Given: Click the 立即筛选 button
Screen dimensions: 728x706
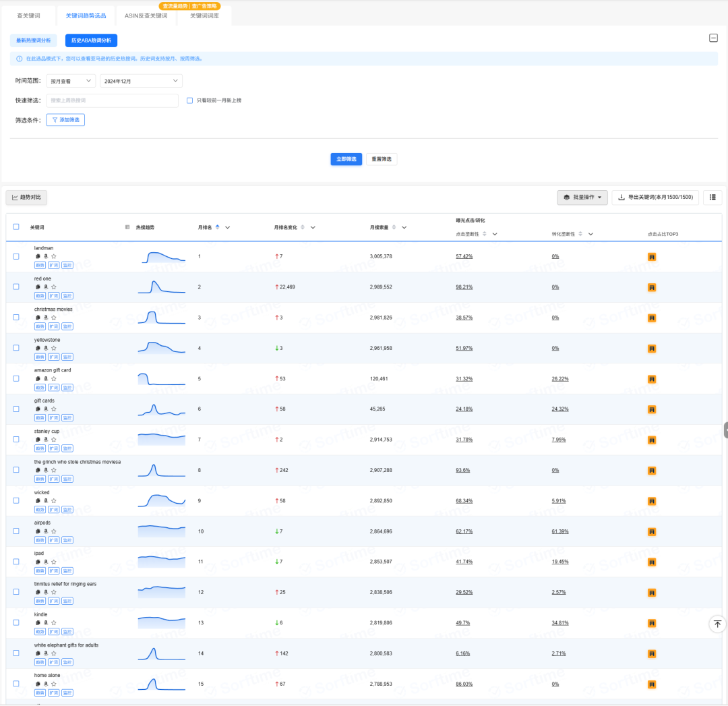Looking at the screenshot, I should [346, 159].
